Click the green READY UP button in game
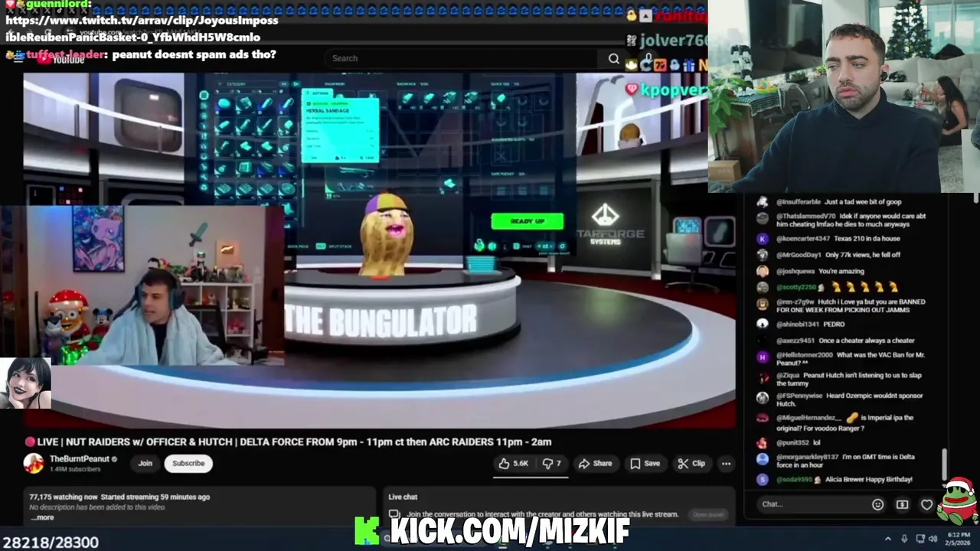Image resolution: width=980 pixels, height=551 pixels. pos(527,221)
